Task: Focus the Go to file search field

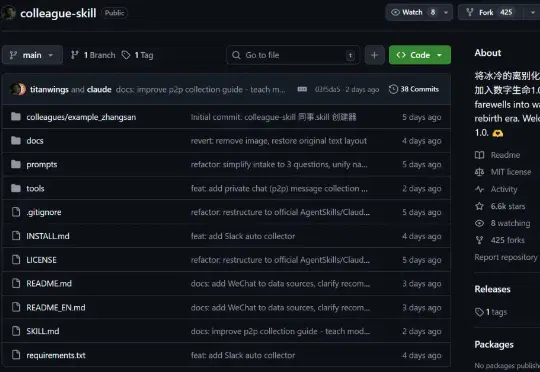Action: (293, 55)
